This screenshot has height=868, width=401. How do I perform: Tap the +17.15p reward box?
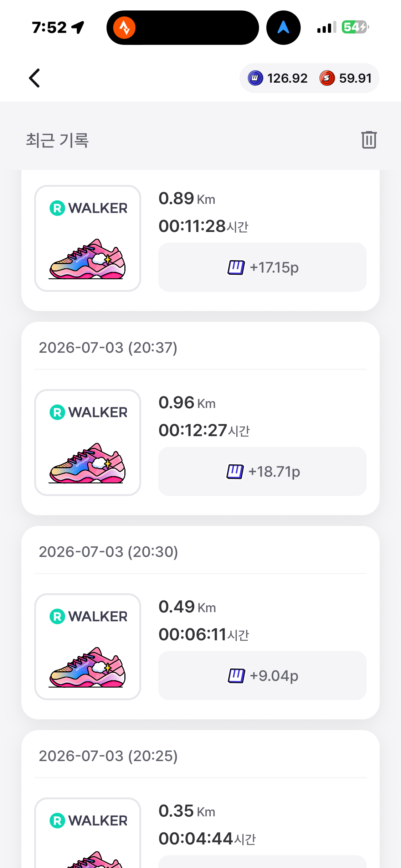click(x=262, y=267)
